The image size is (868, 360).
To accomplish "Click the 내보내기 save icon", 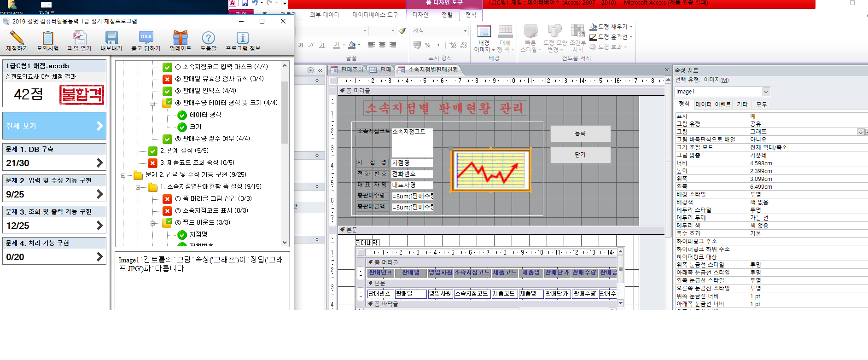I will tap(111, 38).
